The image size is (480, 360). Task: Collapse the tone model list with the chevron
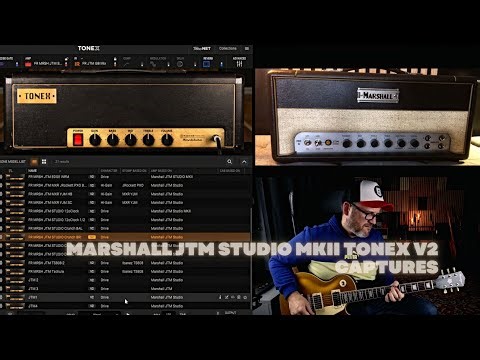[244, 162]
